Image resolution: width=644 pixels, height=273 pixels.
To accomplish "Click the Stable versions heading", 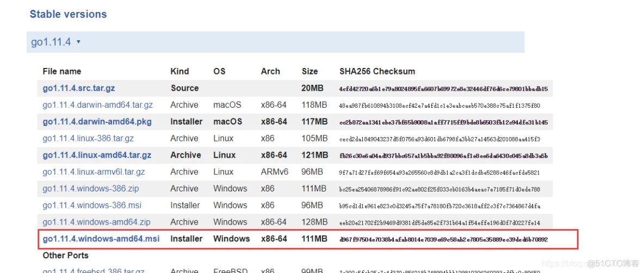I will (68, 14).
